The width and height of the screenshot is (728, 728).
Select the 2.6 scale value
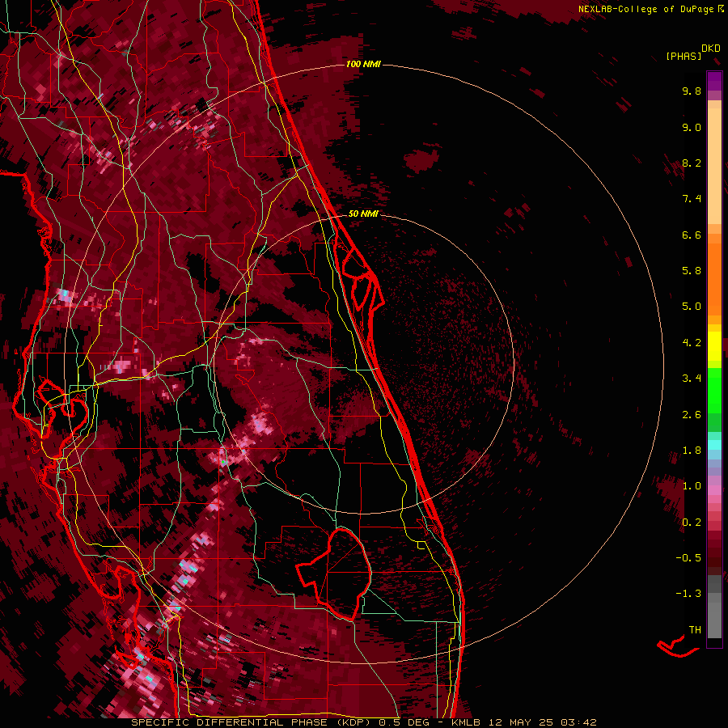[x=692, y=415]
